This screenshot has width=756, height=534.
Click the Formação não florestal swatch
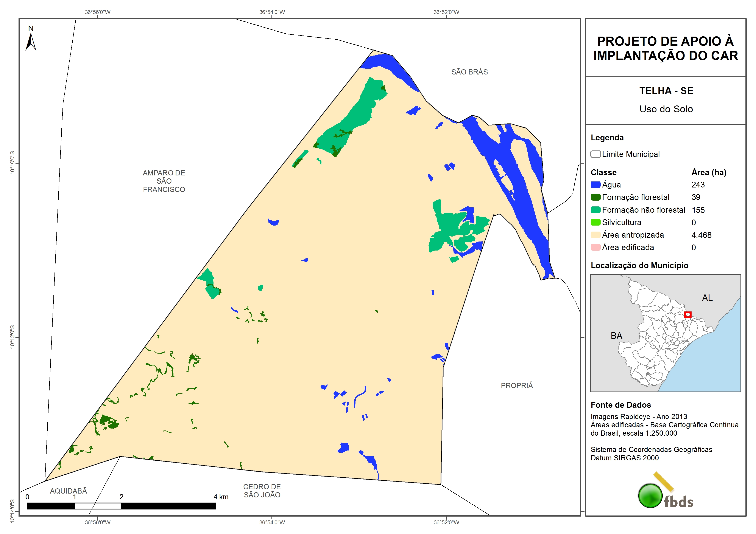(x=595, y=210)
